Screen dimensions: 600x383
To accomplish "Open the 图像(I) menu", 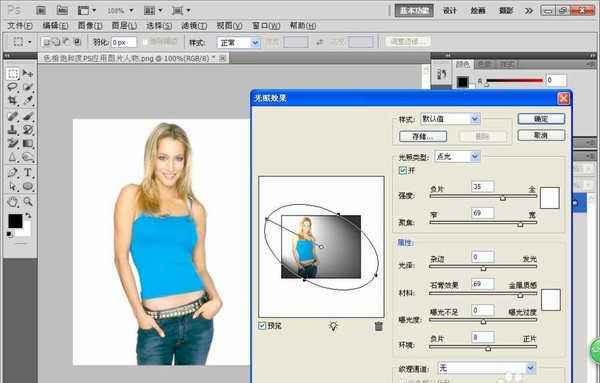I will (90, 26).
